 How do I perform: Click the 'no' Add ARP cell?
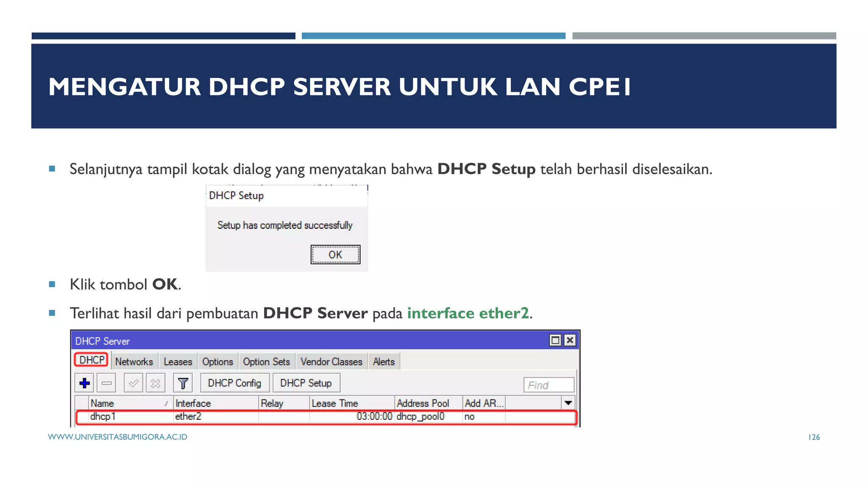click(x=484, y=417)
